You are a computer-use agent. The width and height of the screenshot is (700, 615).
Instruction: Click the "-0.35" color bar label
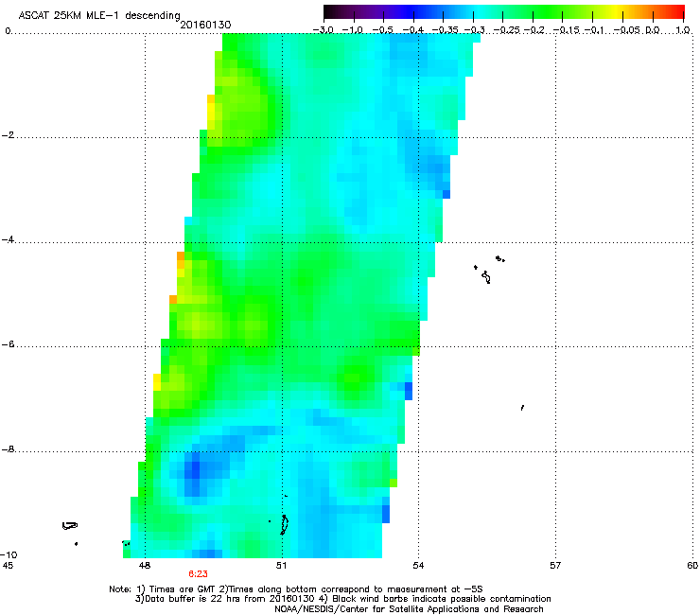(x=445, y=30)
